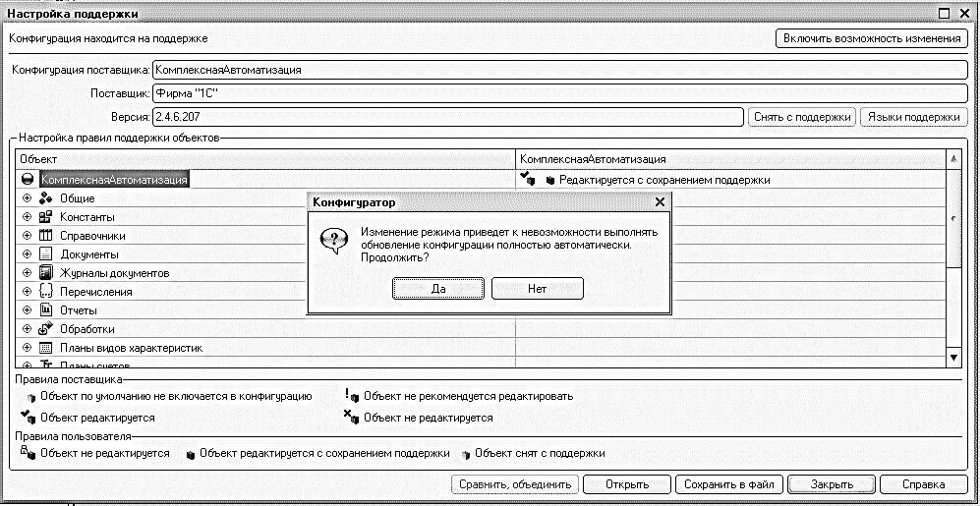980x506 pixels.
Task: Click Объект по умолчанию не включается icon
Action: (31, 397)
